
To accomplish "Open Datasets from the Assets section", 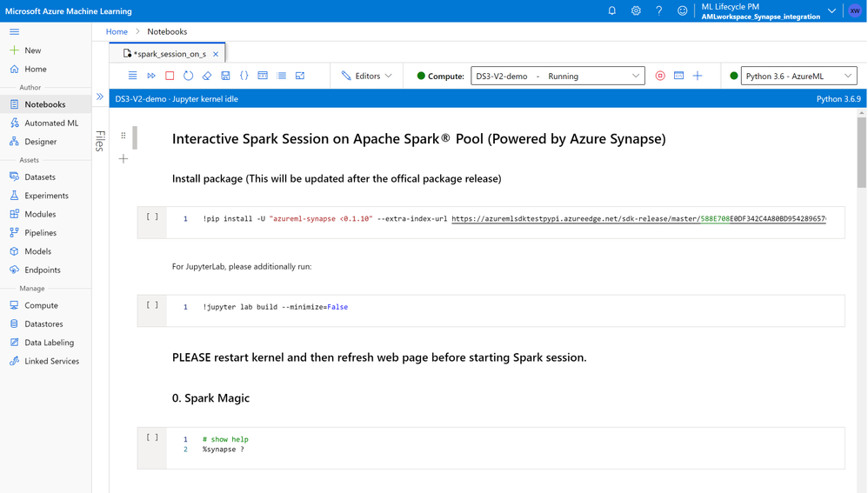I will [x=40, y=177].
